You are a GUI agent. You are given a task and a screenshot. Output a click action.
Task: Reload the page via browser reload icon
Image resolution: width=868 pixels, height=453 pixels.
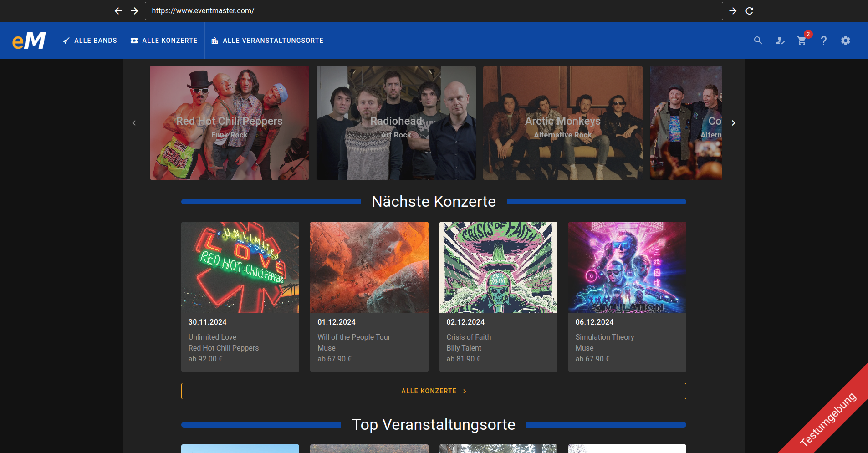(750, 11)
